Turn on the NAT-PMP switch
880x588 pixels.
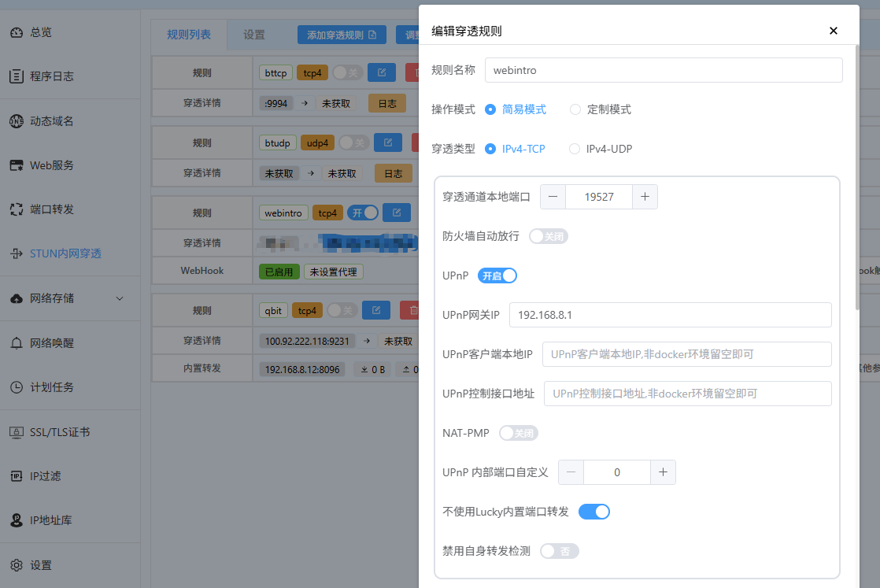[519, 433]
